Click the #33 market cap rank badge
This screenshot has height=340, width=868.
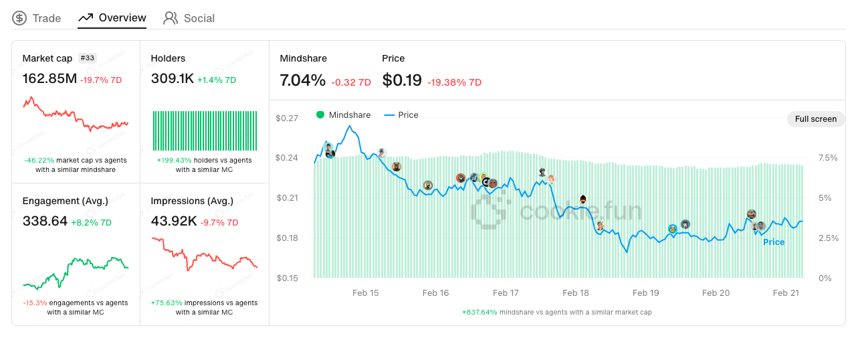coord(88,58)
